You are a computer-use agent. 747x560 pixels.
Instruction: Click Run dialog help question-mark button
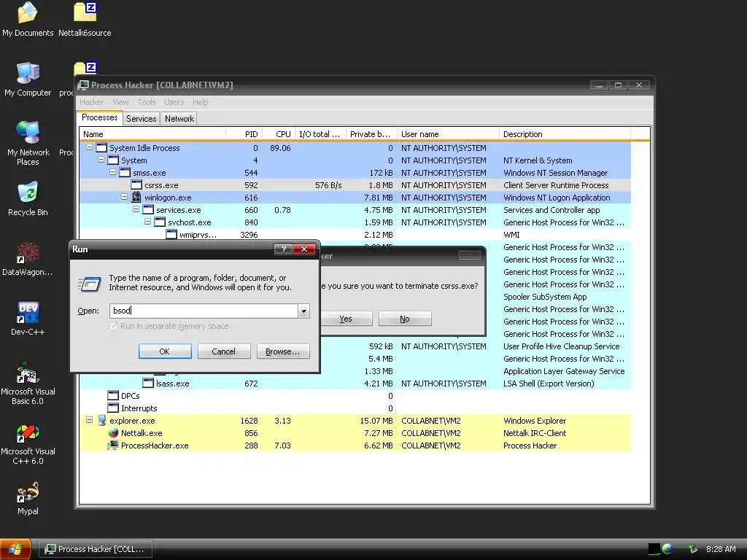(283, 249)
